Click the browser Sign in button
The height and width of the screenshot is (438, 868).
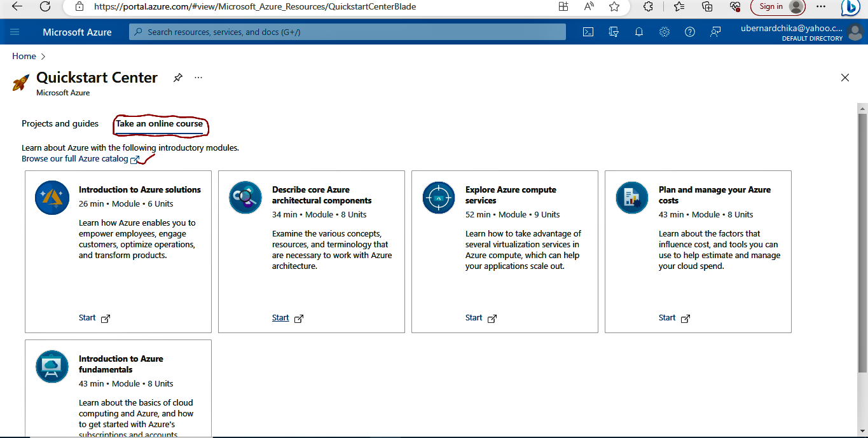778,6
